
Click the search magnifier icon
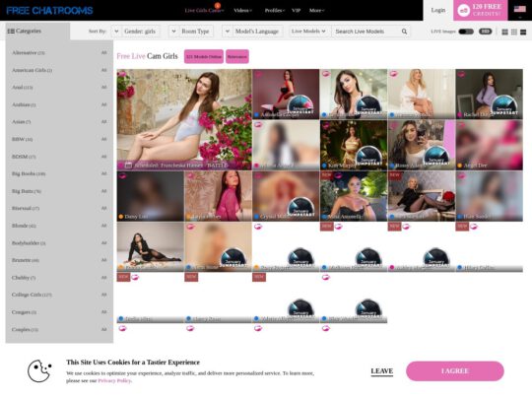(404, 32)
